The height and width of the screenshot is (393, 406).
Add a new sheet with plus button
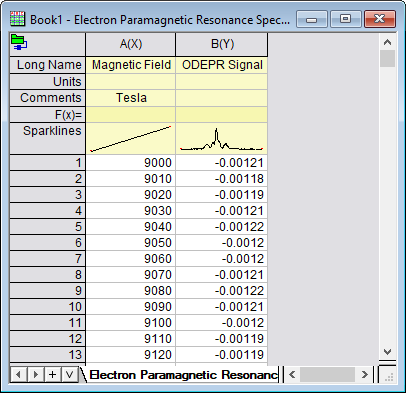pyautogui.click(x=52, y=375)
